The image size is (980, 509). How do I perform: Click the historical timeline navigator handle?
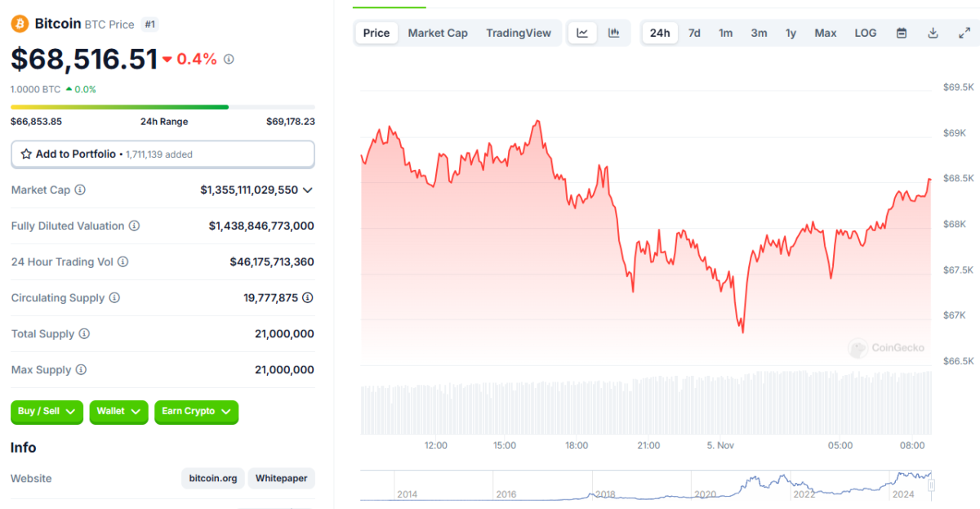(930, 485)
